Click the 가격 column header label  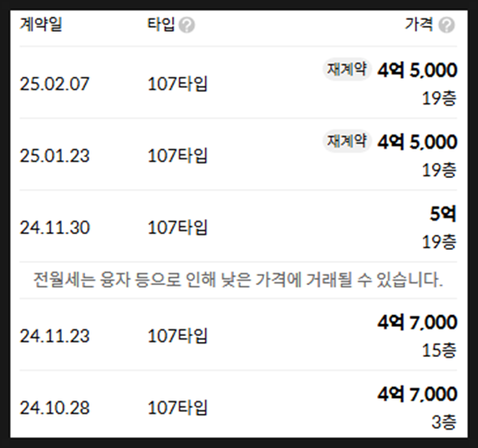419,24
